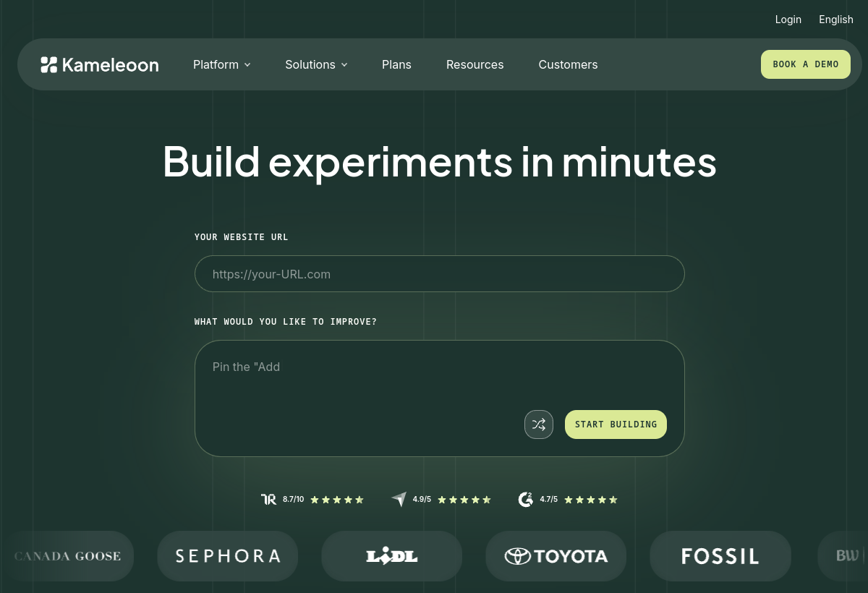Click the 4.7/5 rating text
This screenshot has width=868, height=593.
click(x=548, y=499)
